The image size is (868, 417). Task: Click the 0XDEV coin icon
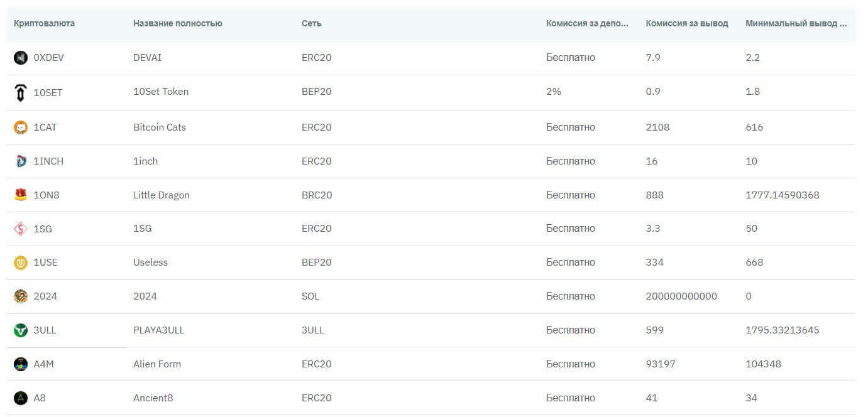[x=21, y=58]
